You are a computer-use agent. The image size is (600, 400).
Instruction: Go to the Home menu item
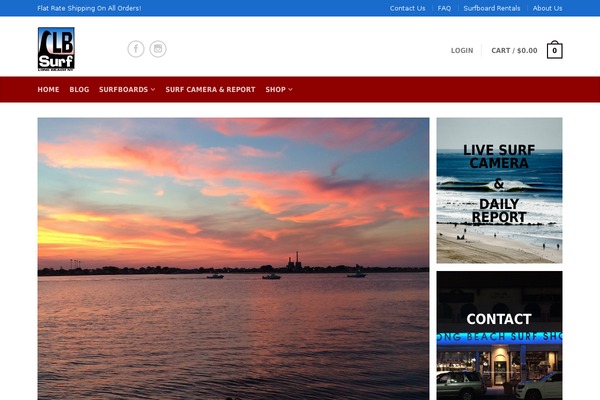[48, 89]
